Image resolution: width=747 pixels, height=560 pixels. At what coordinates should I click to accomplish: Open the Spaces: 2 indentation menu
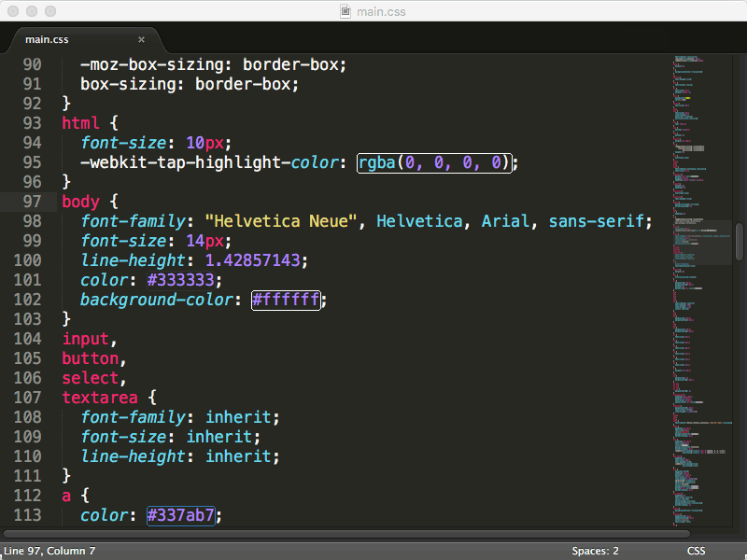(596, 551)
